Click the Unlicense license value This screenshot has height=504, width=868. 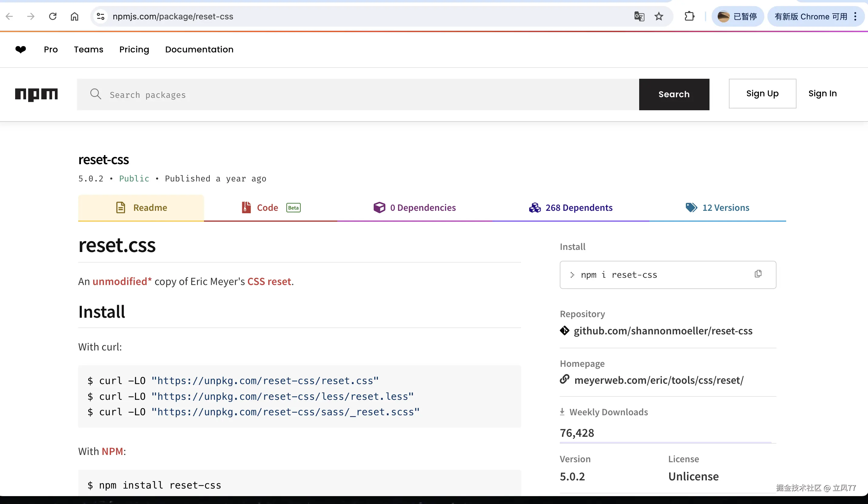click(693, 476)
